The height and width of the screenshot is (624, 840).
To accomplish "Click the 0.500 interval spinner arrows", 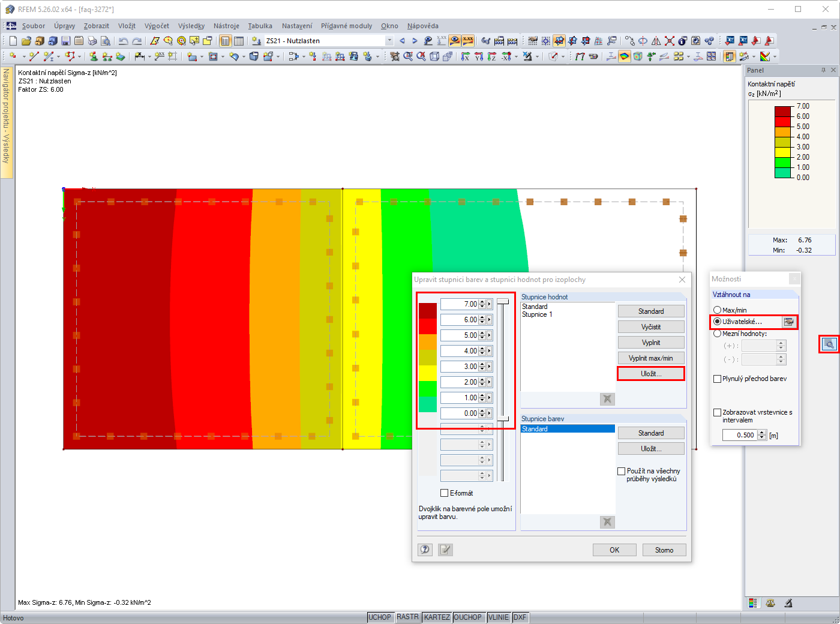I will [x=762, y=435].
